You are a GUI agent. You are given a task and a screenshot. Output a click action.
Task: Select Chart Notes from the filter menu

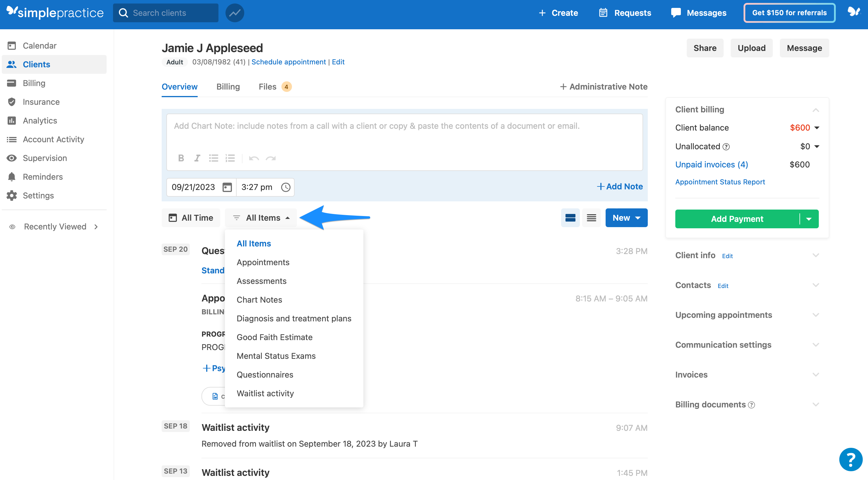[x=259, y=299]
